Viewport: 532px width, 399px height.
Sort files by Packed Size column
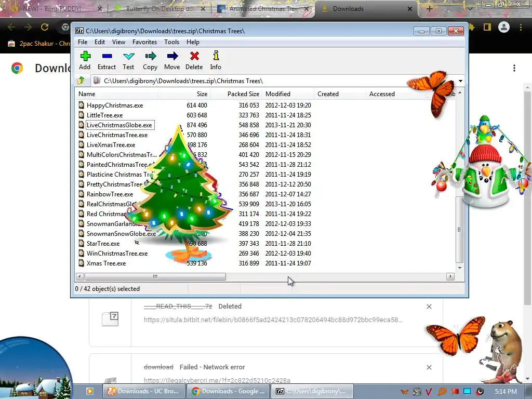236,94
